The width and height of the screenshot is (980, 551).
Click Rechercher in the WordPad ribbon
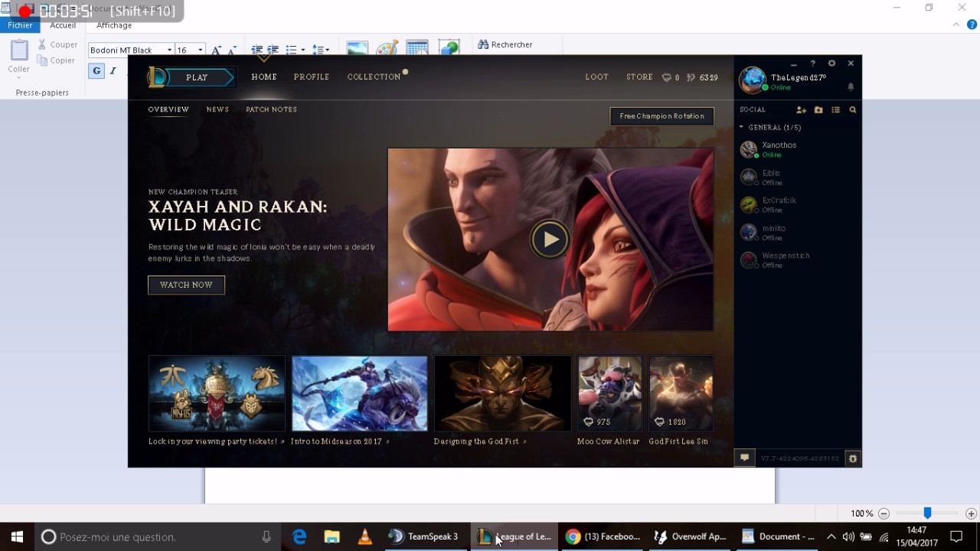[505, 44]
